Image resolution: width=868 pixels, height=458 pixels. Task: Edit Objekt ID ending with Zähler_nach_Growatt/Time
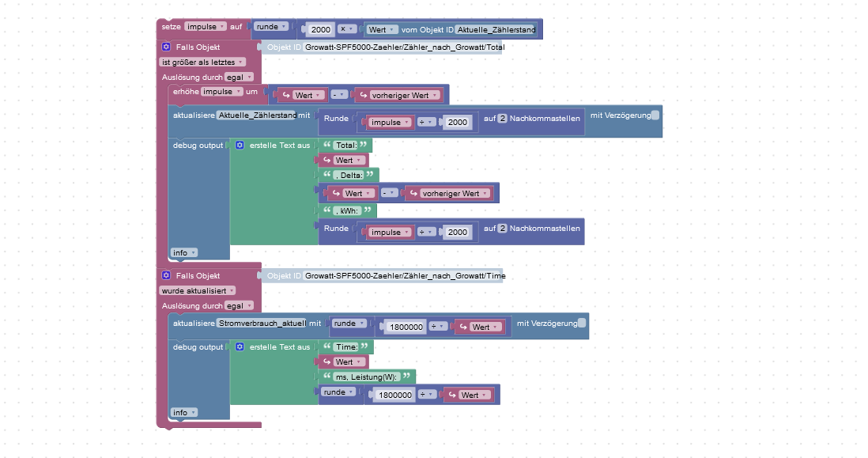tap(405, 275)
